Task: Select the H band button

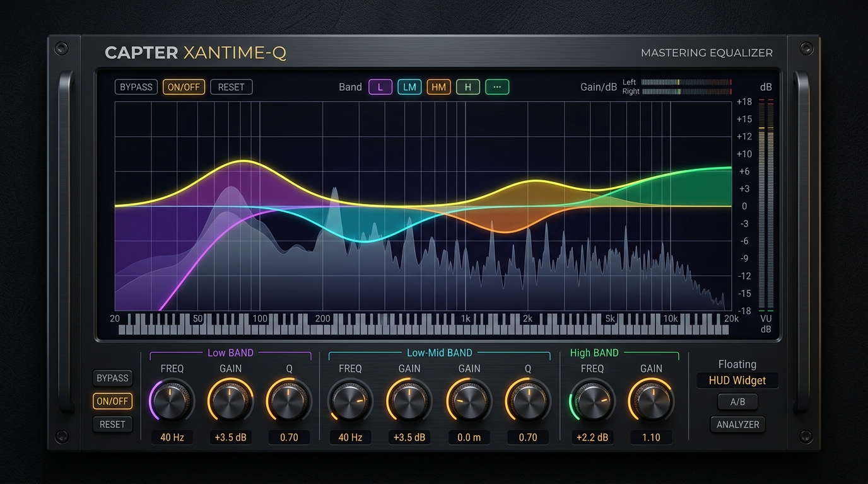Action: click(468, 87)
